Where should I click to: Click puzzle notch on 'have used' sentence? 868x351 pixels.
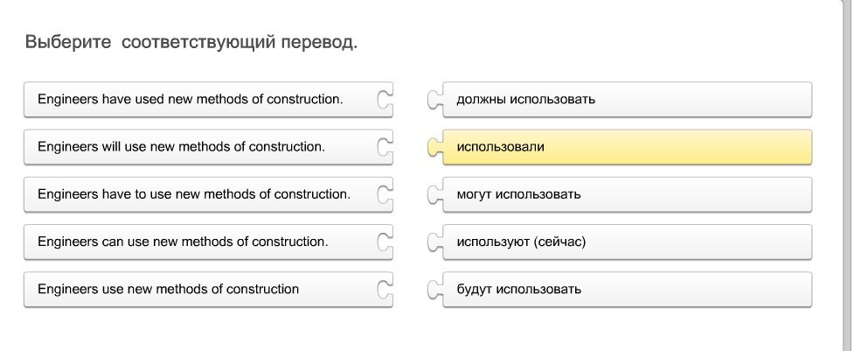(384, 100)
